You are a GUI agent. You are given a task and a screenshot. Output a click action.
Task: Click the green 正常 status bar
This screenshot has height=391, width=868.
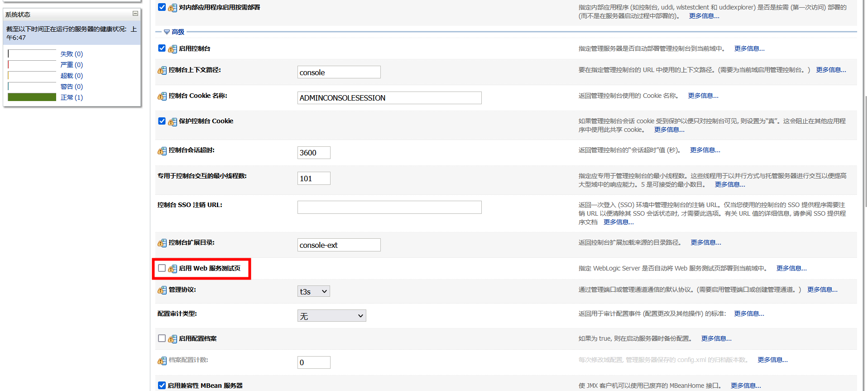click(x=32, y=97)
